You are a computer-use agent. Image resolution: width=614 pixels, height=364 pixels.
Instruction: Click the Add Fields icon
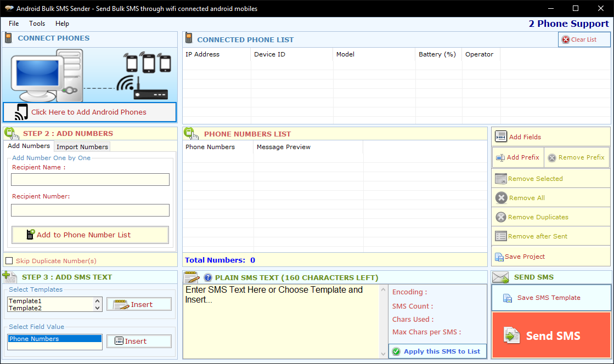point(500,136)
